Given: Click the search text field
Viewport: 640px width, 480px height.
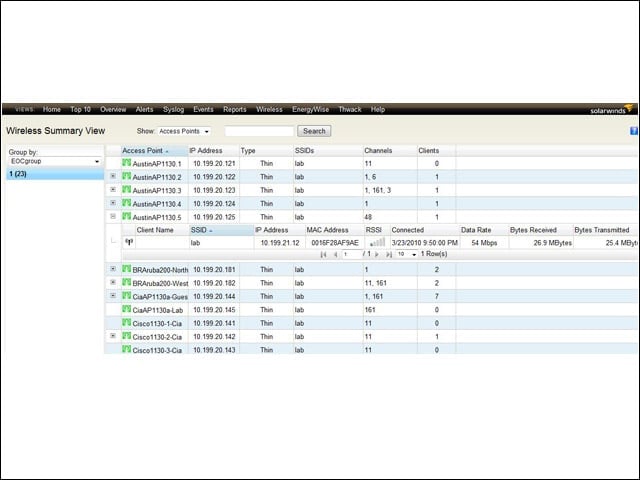Looking at the screenshot, I should (259, 131).
